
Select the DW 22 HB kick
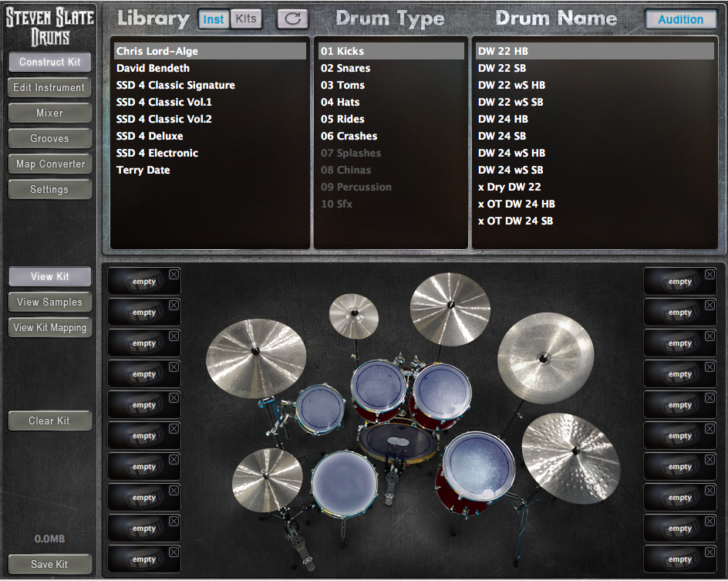[x=595, y=51]
